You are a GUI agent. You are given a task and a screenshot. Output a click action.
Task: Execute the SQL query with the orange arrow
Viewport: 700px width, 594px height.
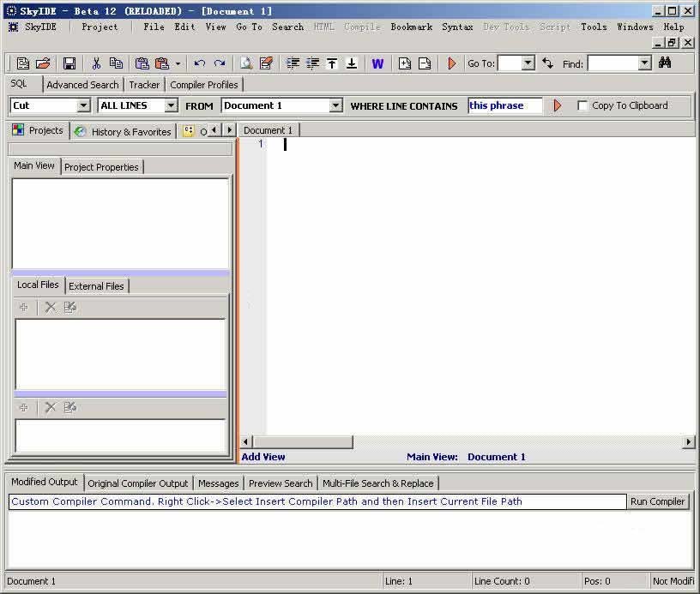click(x=558, y=105)
